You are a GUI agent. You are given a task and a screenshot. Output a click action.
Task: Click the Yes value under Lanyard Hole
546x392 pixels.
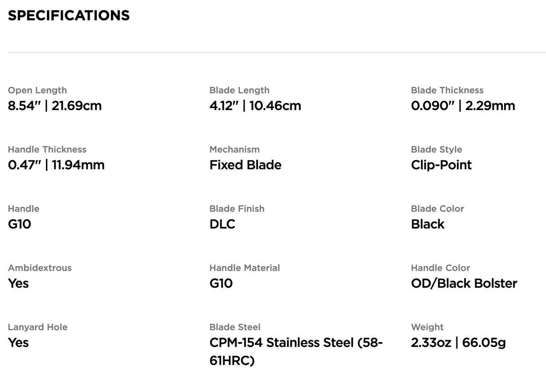18,342
